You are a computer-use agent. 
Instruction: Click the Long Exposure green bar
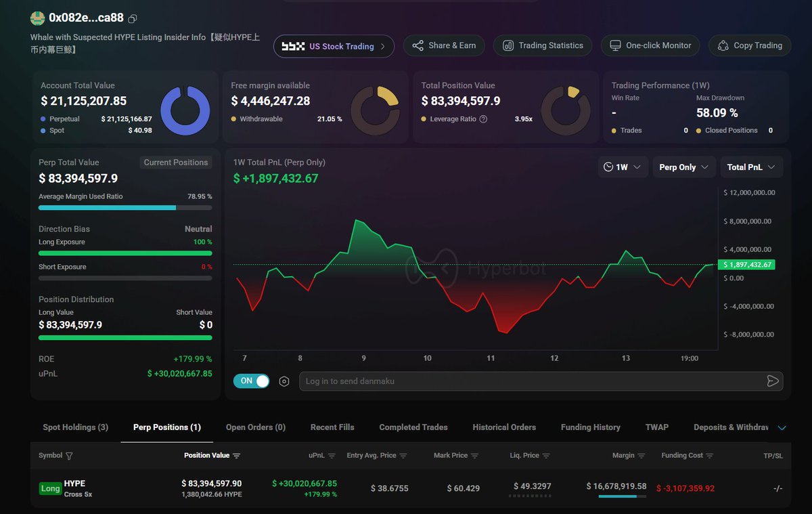click(125, 253)
